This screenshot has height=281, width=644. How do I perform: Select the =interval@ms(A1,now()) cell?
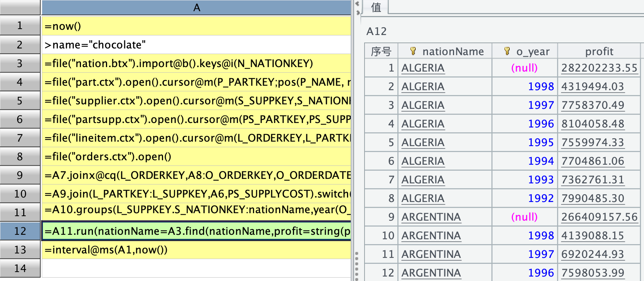[197, 250]
